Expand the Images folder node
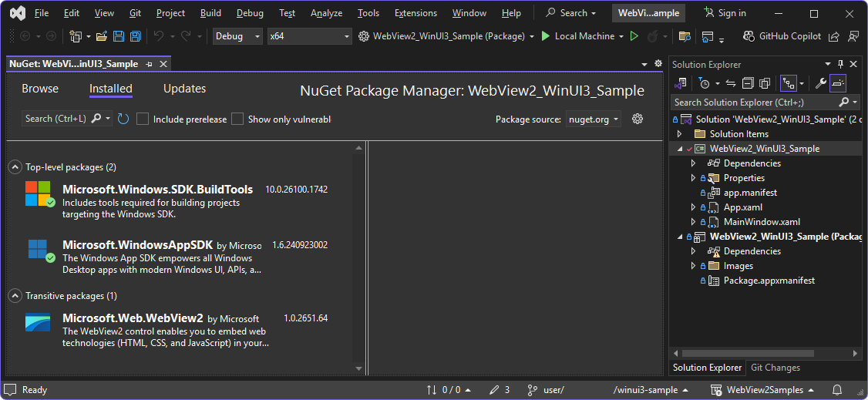The height and width of the screenshot is (400, 868). coord(693,266)
